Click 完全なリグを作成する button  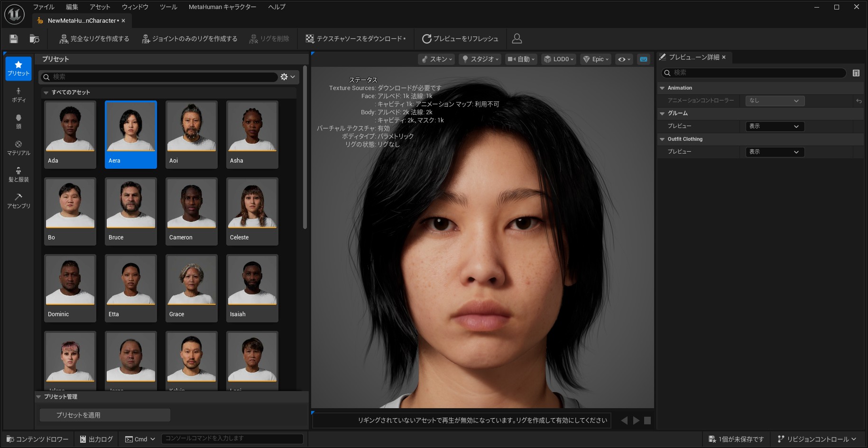pyautogui.click(x=94, y=39)
